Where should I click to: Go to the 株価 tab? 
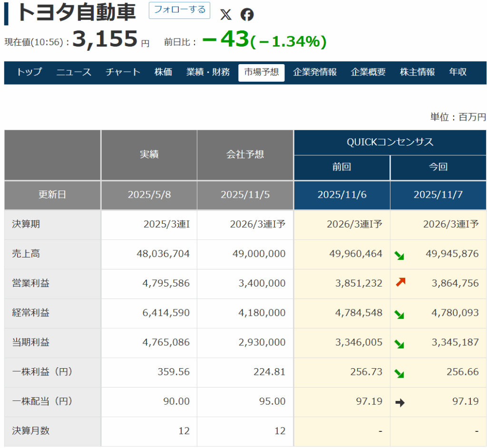(163, 72)
